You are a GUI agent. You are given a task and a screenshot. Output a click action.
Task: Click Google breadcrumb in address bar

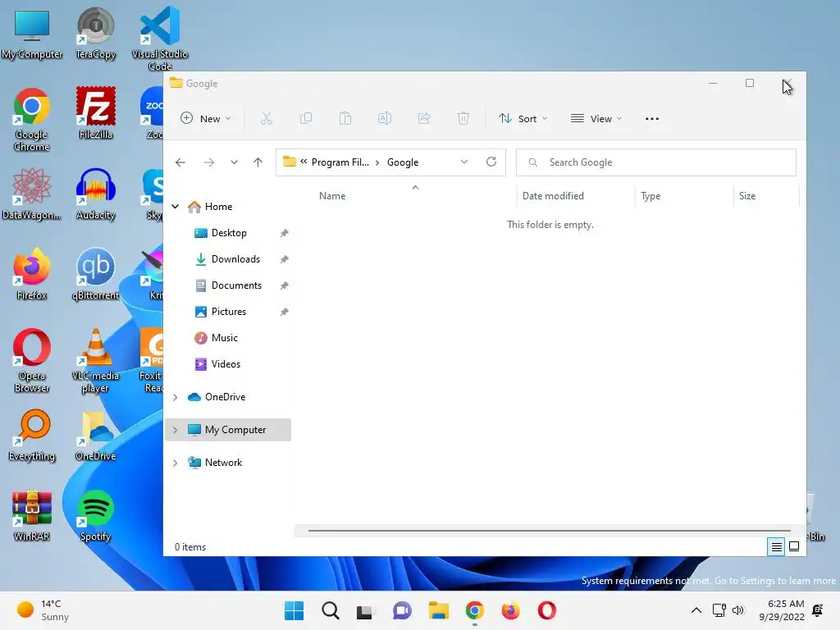(403, 162)
